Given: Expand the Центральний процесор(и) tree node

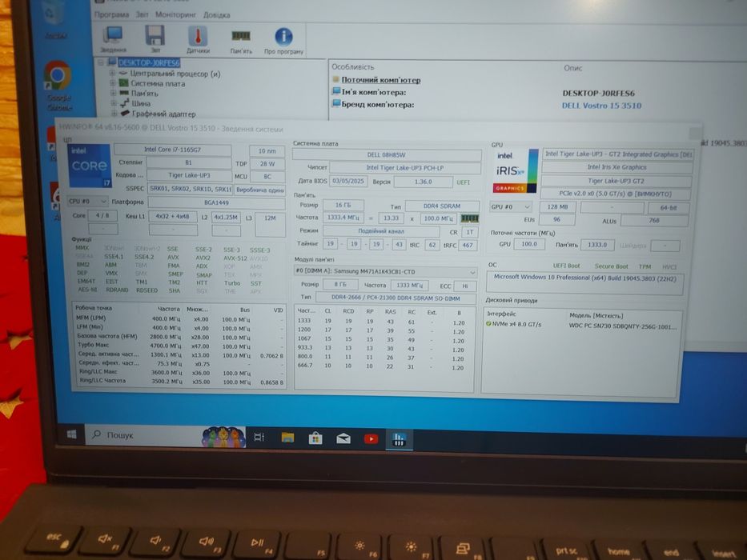Looking at the screenshot, I should [x=112, y=74].
